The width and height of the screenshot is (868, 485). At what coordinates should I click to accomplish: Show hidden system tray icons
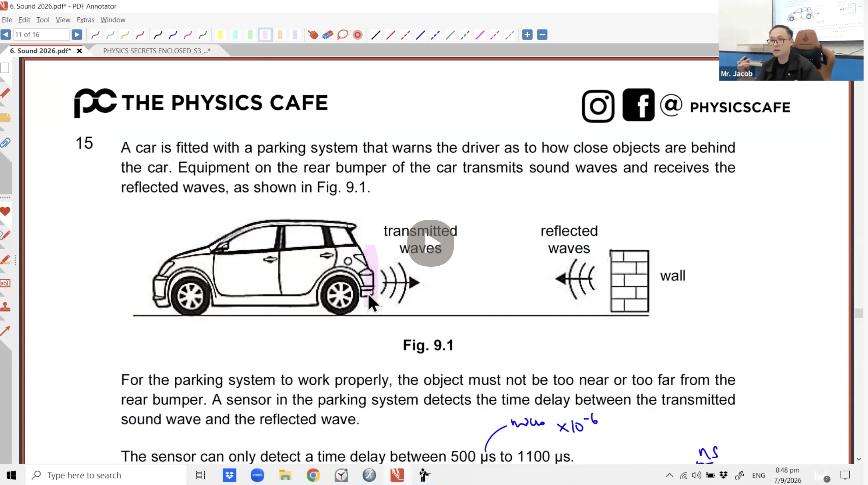point(670,475)
